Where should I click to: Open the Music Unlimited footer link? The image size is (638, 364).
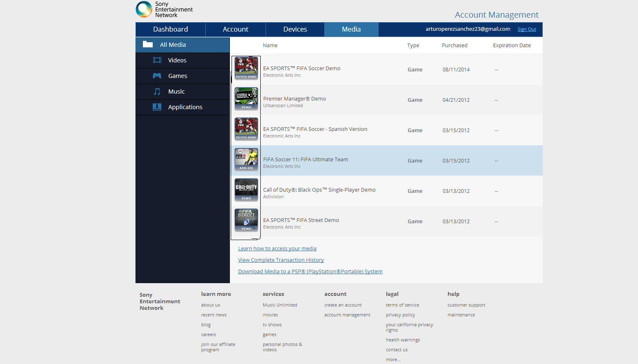coord(280,305)
